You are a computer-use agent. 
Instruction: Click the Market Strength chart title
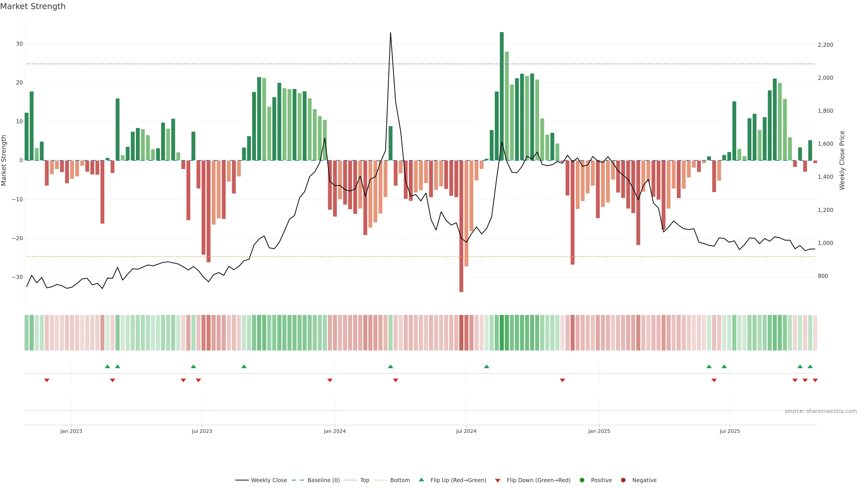[x=33, y=6]
